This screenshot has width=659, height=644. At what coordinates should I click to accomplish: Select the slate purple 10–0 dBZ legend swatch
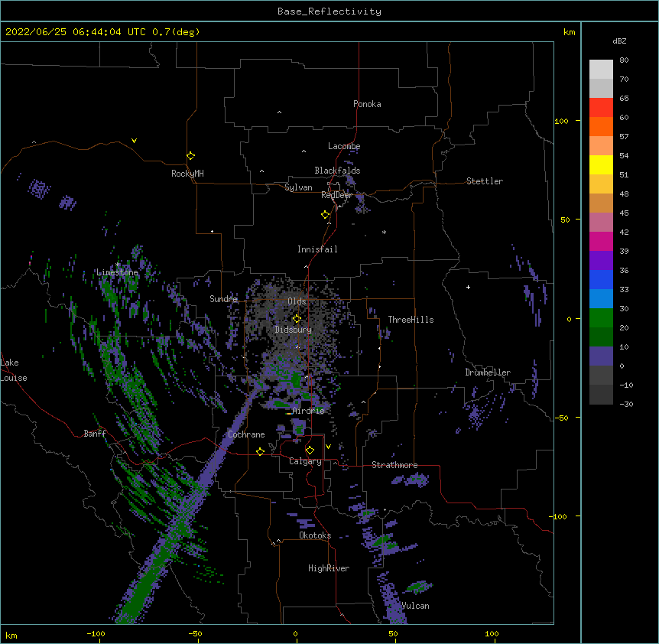coord(601,356)
